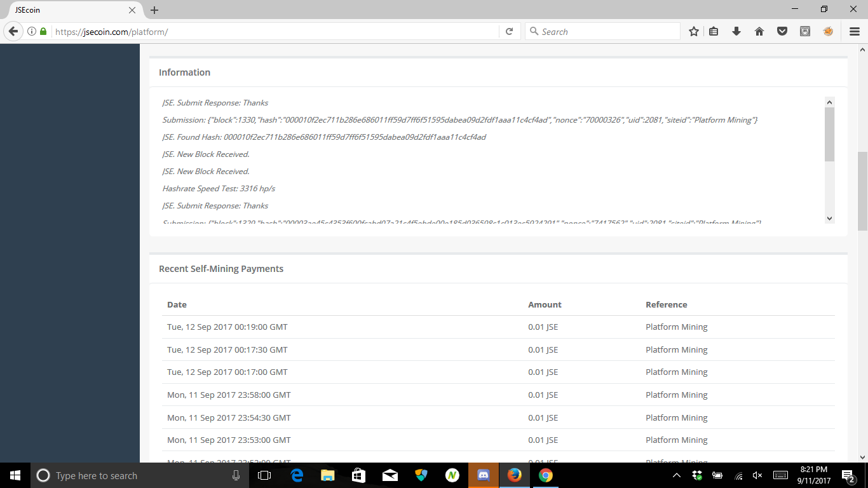This screenshot has width=868, height=488.
Task: Click the 'Reference' column header
Action: click(x=667, y=304)
